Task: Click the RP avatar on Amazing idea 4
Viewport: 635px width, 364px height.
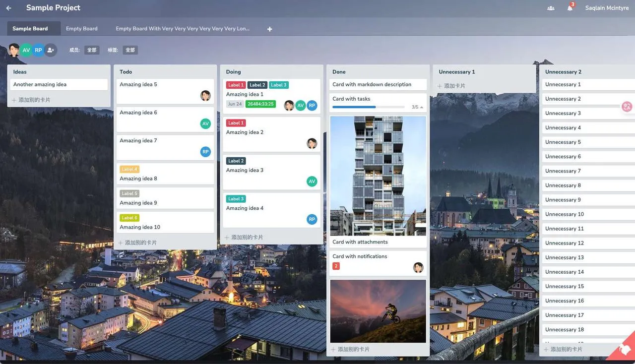Action: click(x=312, y=219)
